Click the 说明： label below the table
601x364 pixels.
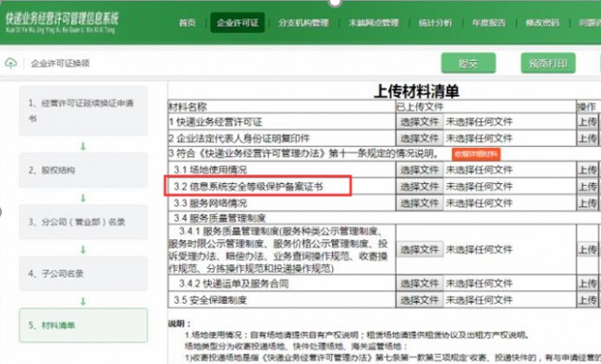[179, 323]
